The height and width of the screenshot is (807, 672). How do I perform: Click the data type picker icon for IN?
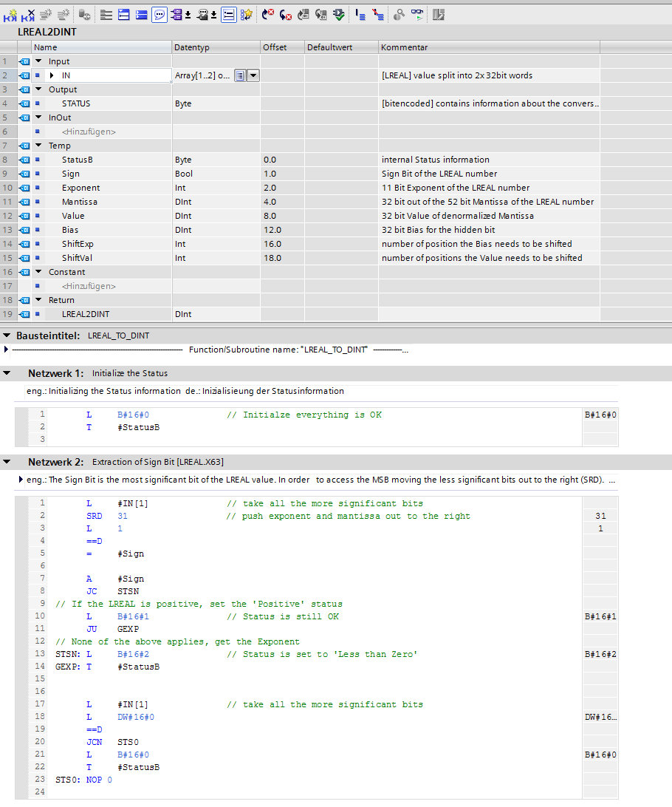[x=240, y=75]
